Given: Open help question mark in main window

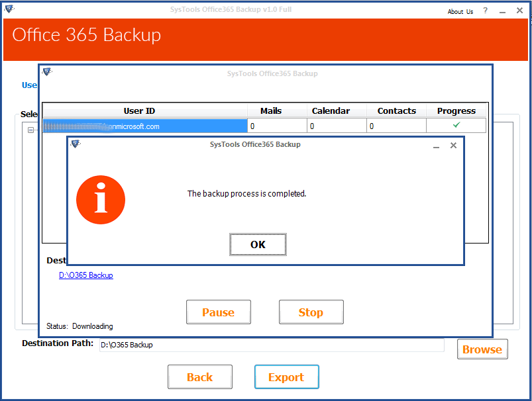Looking at the screenshot, I should coord(486,11).
